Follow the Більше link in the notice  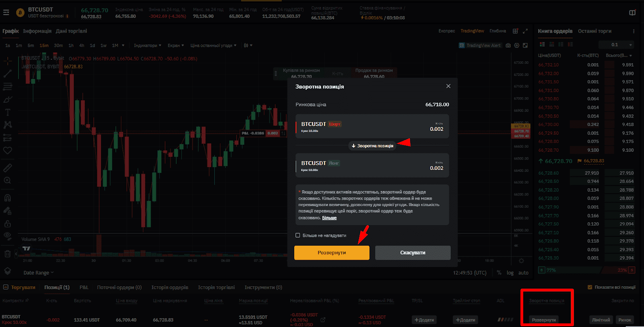point(329,218)
